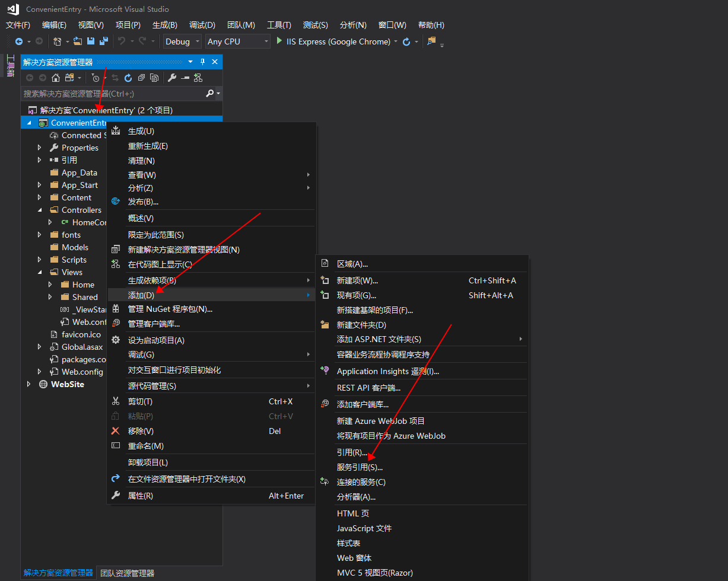This screenshot has height=581, width=728.
Task: Expand the Scripts folder
Action: [40, 260]
